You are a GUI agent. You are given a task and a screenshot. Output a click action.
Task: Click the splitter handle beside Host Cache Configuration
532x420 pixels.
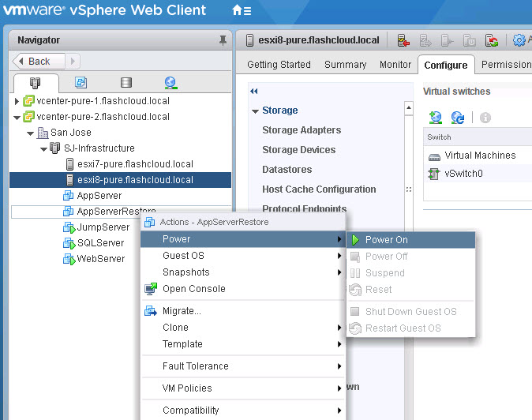(x=409, y=189)
